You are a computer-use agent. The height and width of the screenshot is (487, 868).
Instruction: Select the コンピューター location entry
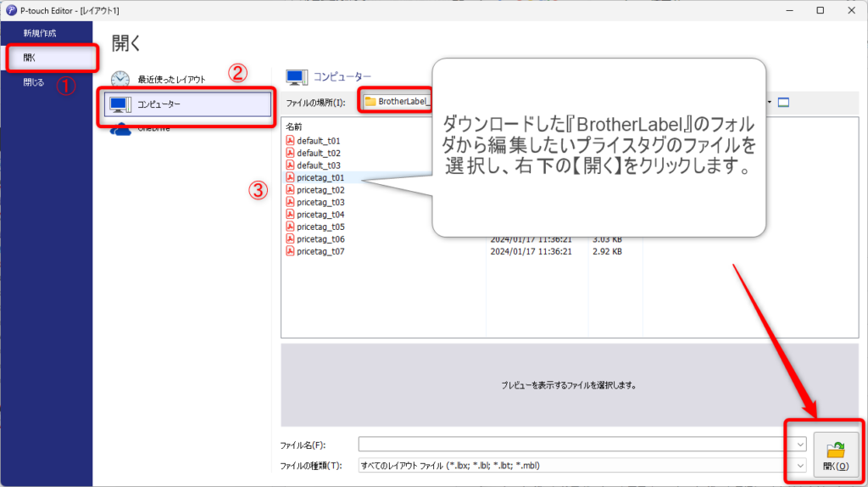pyautogui.click(x=187, y=104)
